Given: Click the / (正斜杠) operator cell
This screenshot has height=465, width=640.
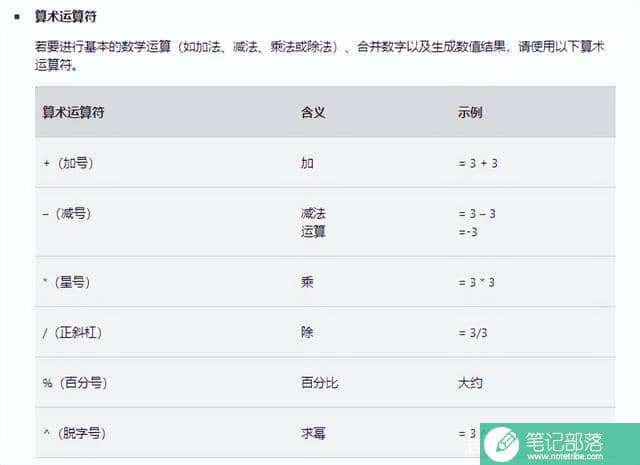Looking at the screenshot, I should tap(72, 332).
